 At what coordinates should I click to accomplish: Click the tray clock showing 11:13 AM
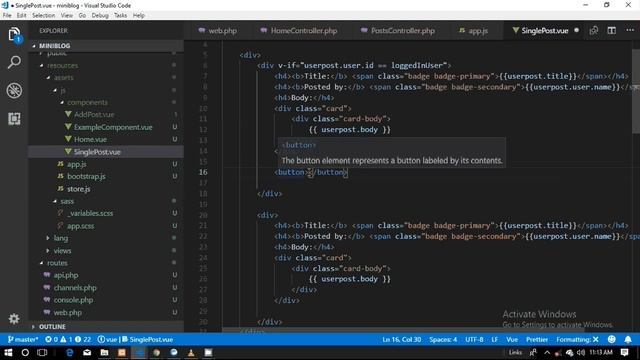[601, 352]
